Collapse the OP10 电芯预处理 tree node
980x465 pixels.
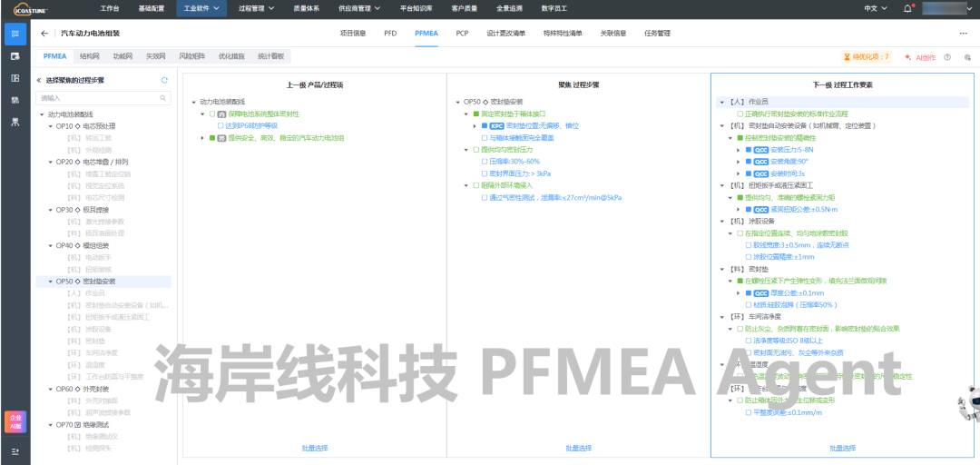pyautogui.click(x=51, y=126)
